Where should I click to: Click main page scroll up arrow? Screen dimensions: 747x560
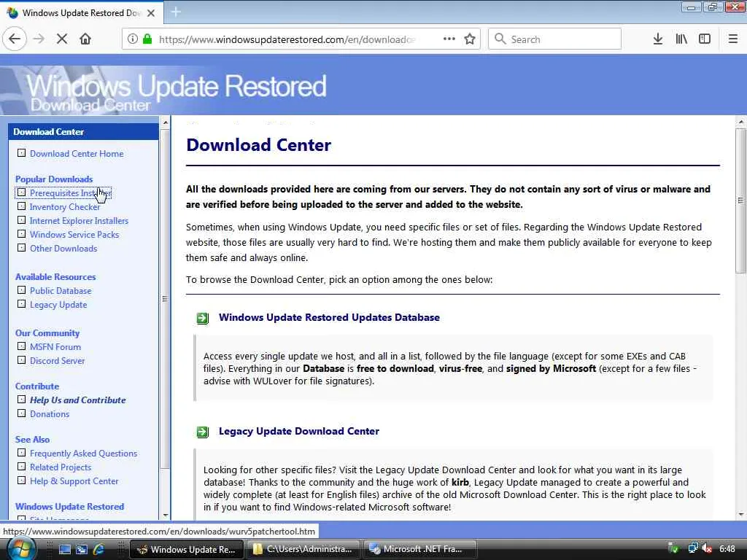coord(741,122)
